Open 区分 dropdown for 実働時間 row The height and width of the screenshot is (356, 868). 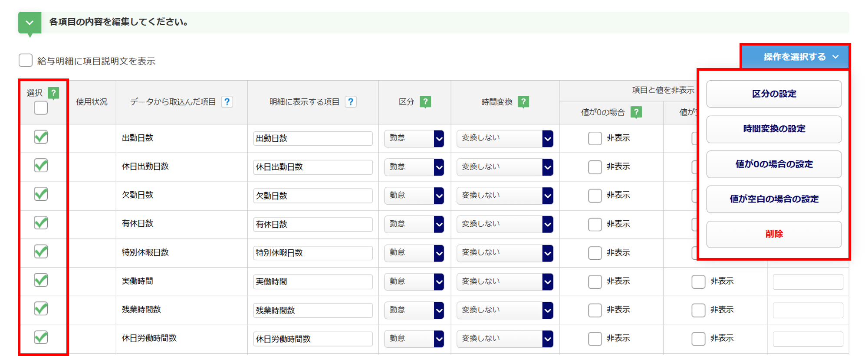414,281
